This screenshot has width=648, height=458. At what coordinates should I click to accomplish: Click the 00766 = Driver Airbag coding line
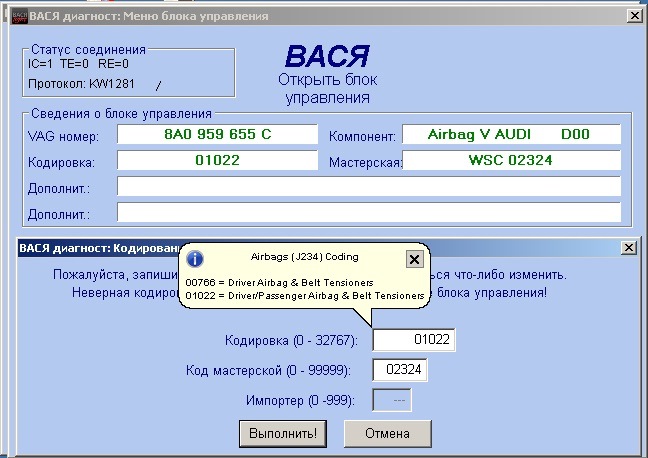pyautogui.click(x=279, y=283)
